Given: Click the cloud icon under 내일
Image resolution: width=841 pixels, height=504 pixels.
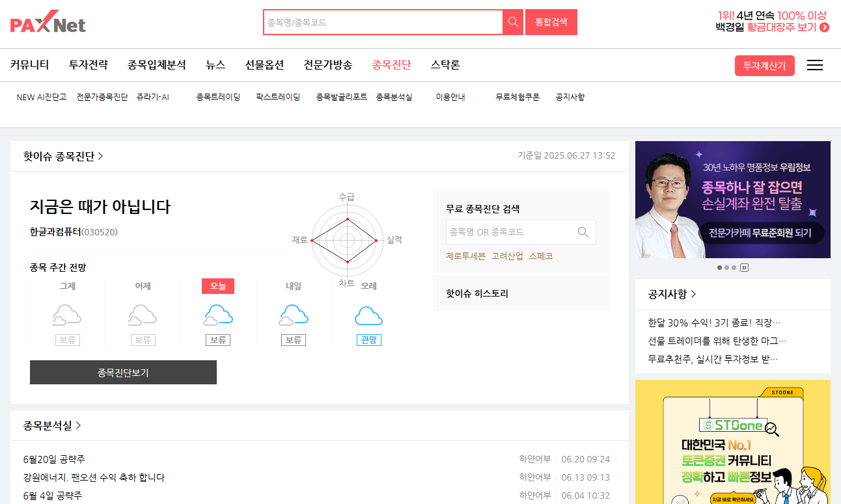Looking at the screenshot, I should coord(294,315).
